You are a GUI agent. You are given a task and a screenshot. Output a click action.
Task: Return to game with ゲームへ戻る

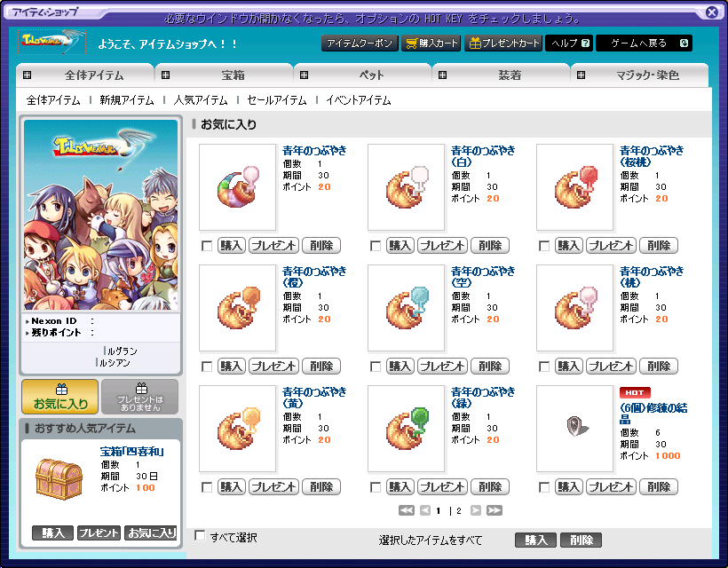pyautogui.click(x=644, y=43)
